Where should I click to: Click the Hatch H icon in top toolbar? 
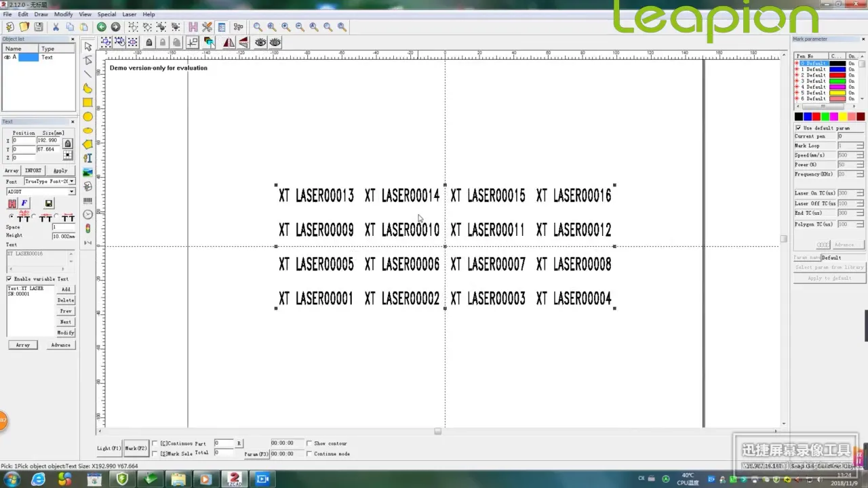coord(193,26)
